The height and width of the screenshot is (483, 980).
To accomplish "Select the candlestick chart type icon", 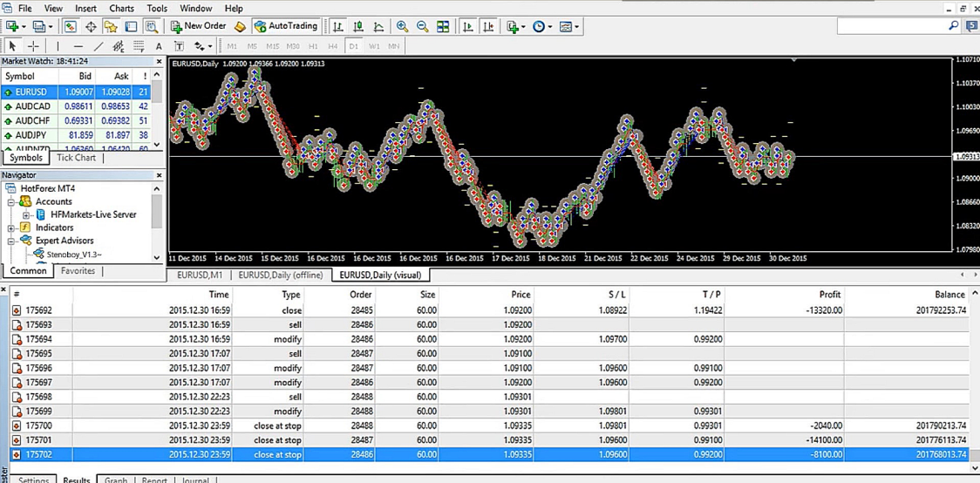I will pyautogui.click(x=358, y=27).
